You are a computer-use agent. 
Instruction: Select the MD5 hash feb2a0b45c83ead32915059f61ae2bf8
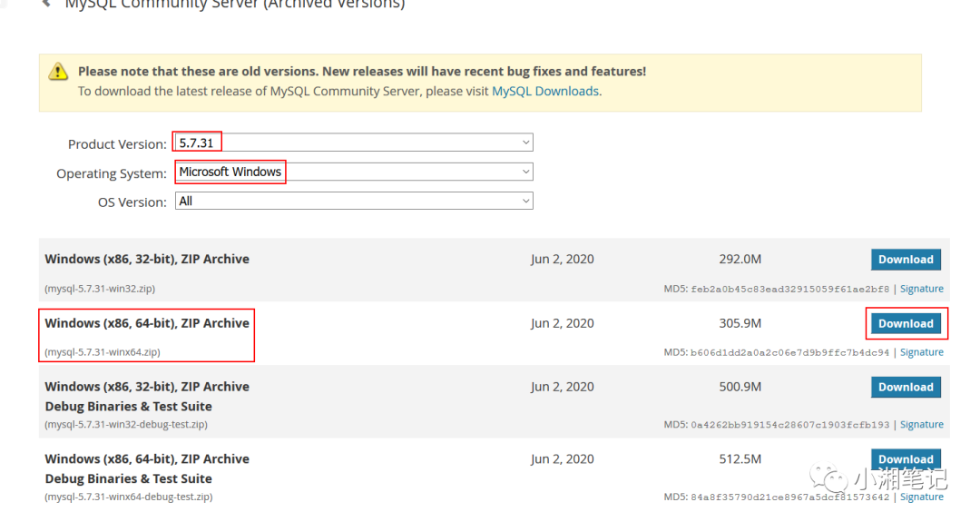click(790, 289)
